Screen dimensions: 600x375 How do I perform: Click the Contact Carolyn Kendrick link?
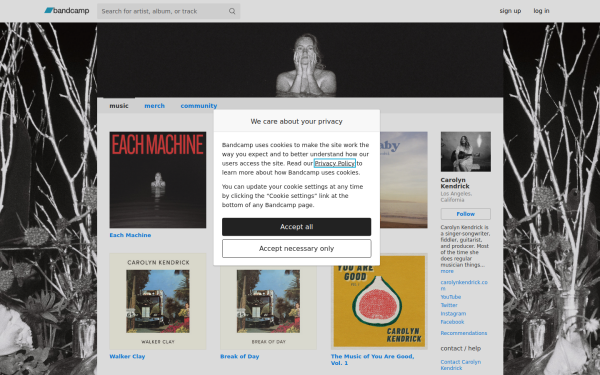[461, 365]
